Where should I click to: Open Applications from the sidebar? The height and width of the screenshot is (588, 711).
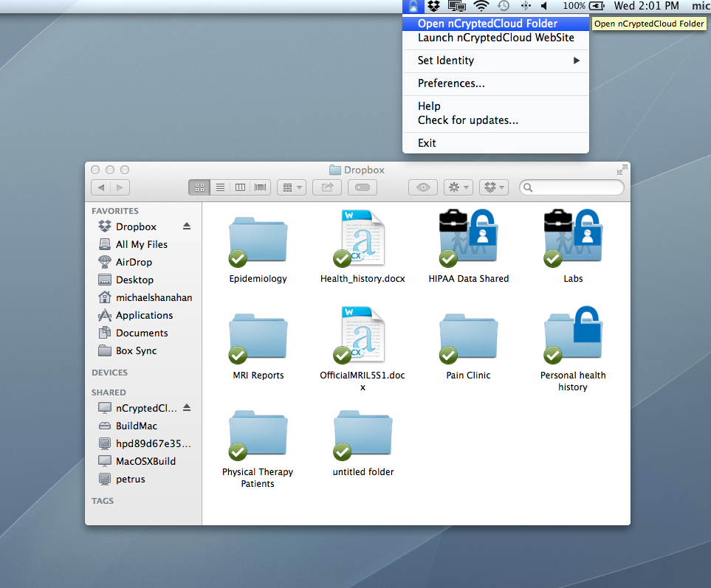click(143, 315)
